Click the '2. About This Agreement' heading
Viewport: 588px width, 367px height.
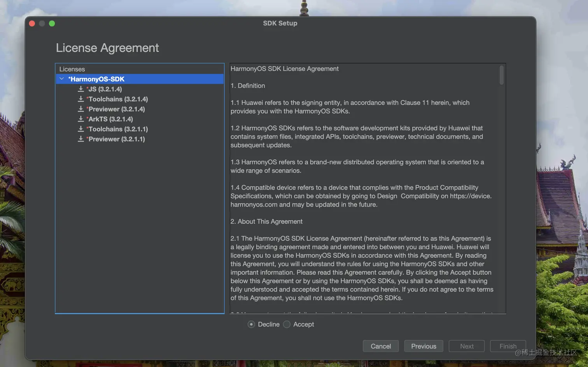(x=266, y=221)
